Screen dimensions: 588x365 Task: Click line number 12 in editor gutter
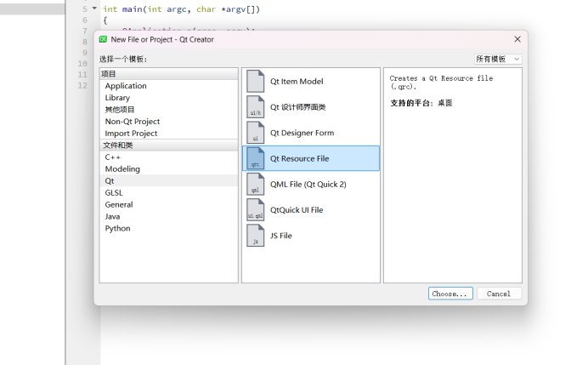[x=82, y=85]
